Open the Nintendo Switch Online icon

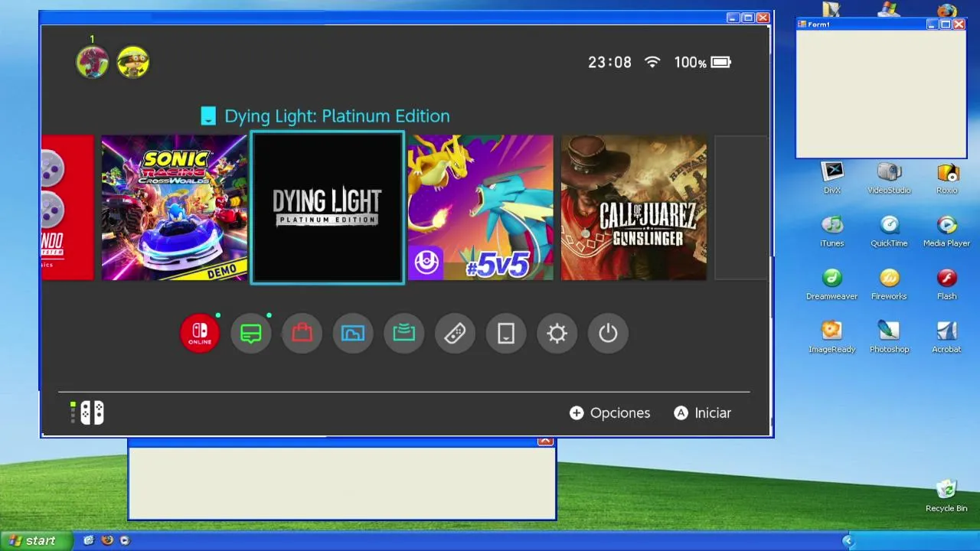[x=200, y=333]
